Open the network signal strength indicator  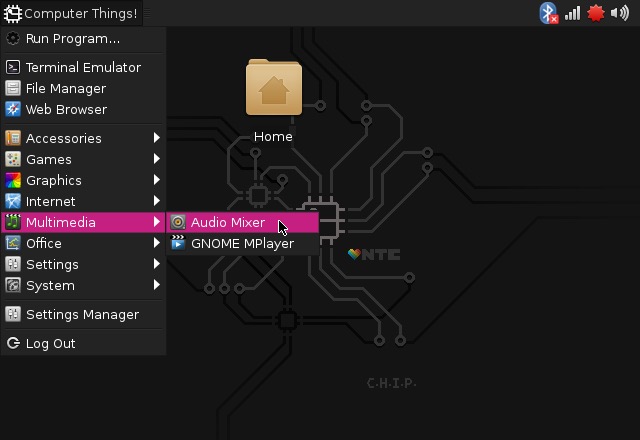coord(573,13)
